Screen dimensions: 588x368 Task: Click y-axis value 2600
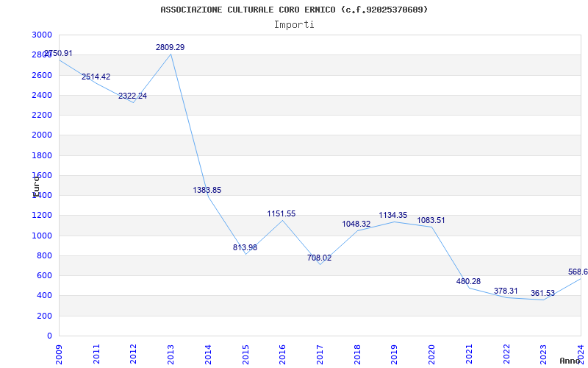pyautogui.click(x=42, y=75)
